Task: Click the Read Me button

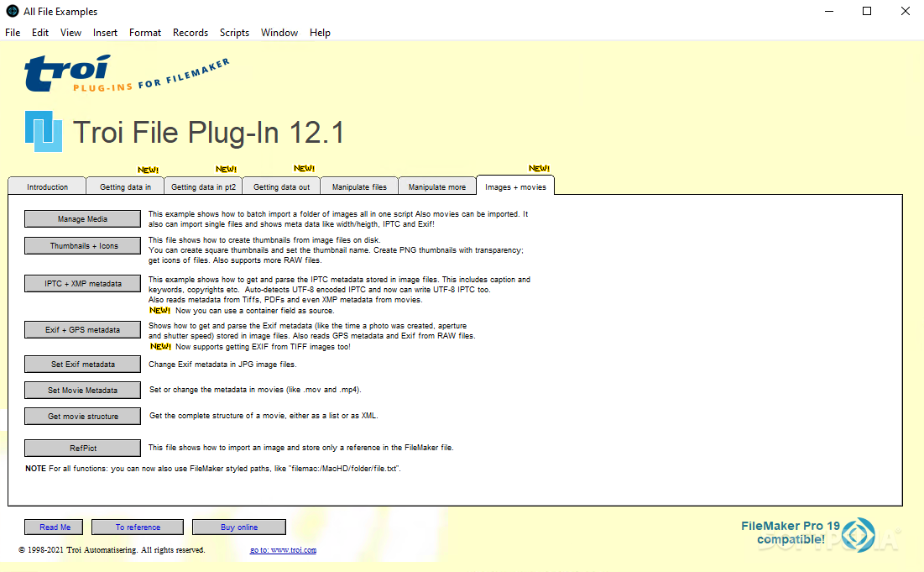Action: click(54, 527)
